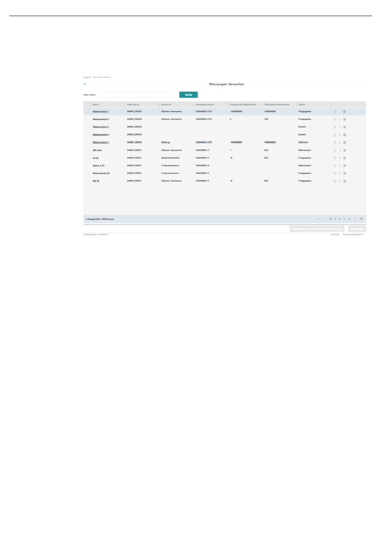The image size is (392, 537).
Task: Show info for Measurement 3
Action: (x=345, y=127)
